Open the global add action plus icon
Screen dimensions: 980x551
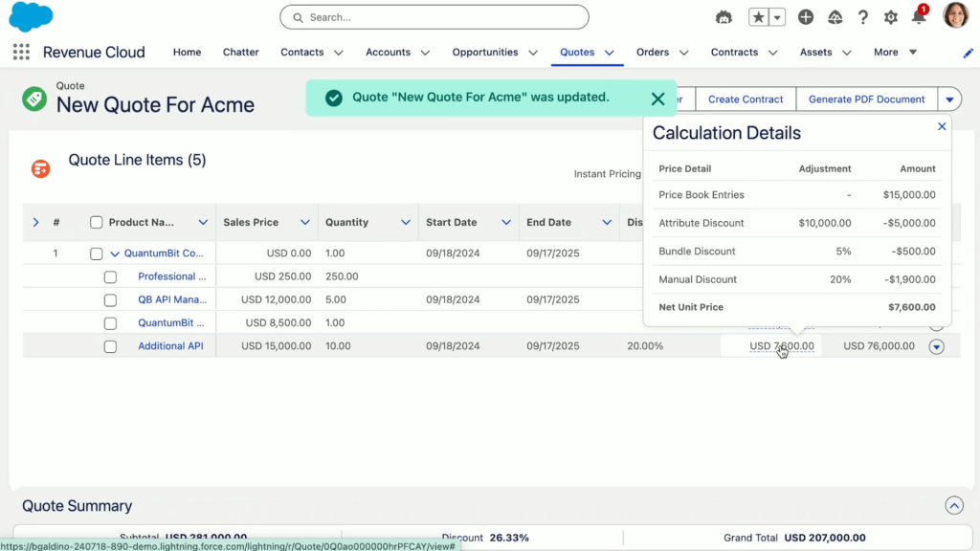[x=805, y=16]
